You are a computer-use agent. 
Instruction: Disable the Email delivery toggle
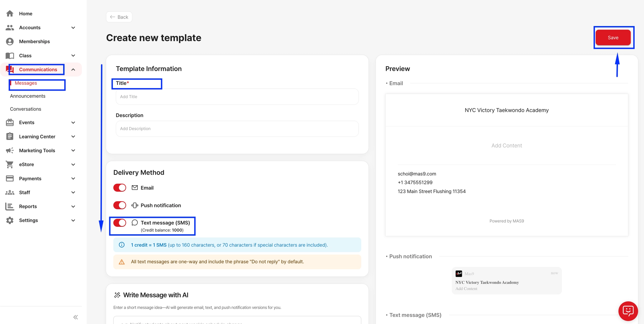(x=119, y=188)
